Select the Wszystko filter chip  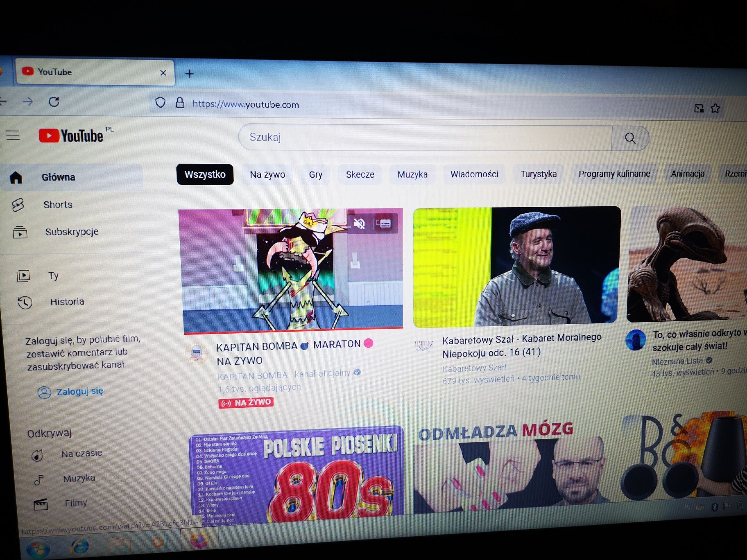click(205, 175)
